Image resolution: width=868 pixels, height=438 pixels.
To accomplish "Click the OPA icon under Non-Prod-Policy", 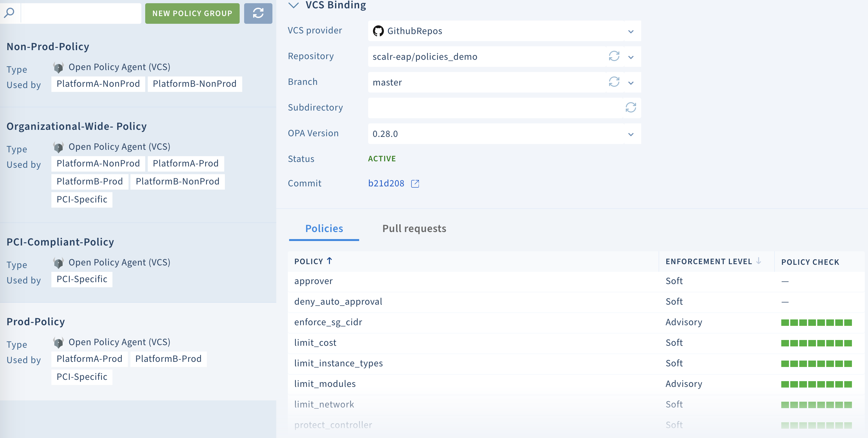I will tap(59, 67).
